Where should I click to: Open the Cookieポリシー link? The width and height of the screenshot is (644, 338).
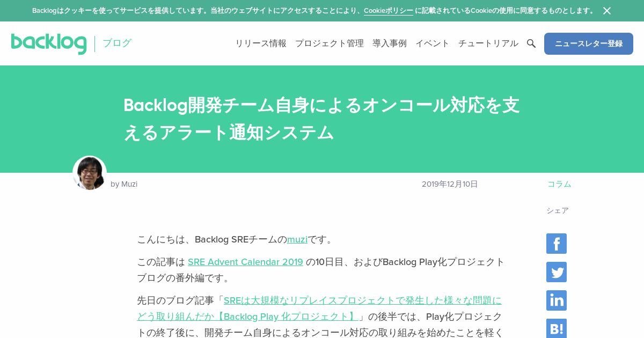[389, 11]
